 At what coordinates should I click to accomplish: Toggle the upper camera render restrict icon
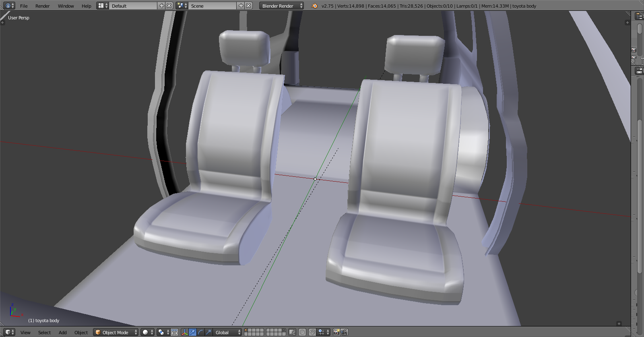point(634,50)
